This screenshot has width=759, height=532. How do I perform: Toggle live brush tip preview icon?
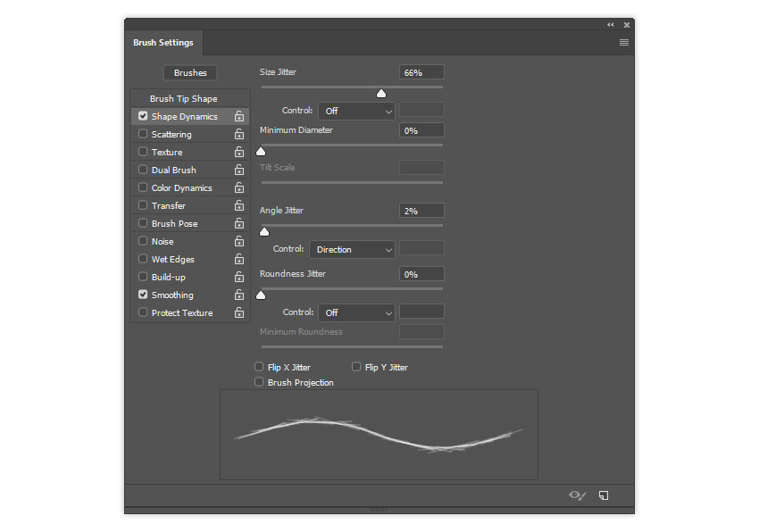577,495
